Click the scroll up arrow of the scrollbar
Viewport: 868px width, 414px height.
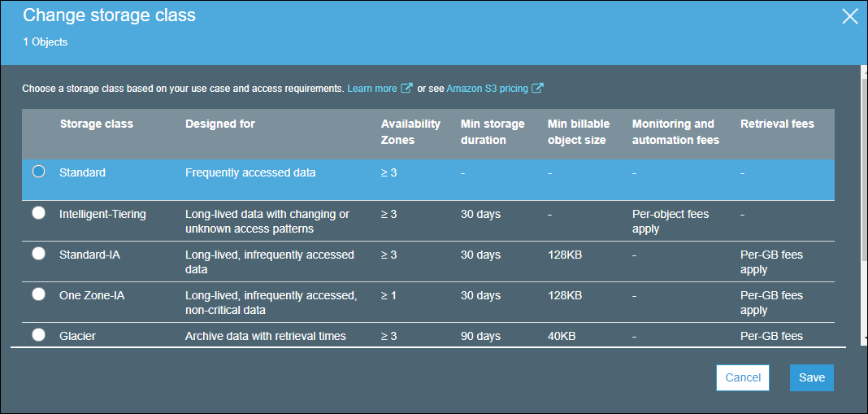pyautogui.click(x=864, y=71)
